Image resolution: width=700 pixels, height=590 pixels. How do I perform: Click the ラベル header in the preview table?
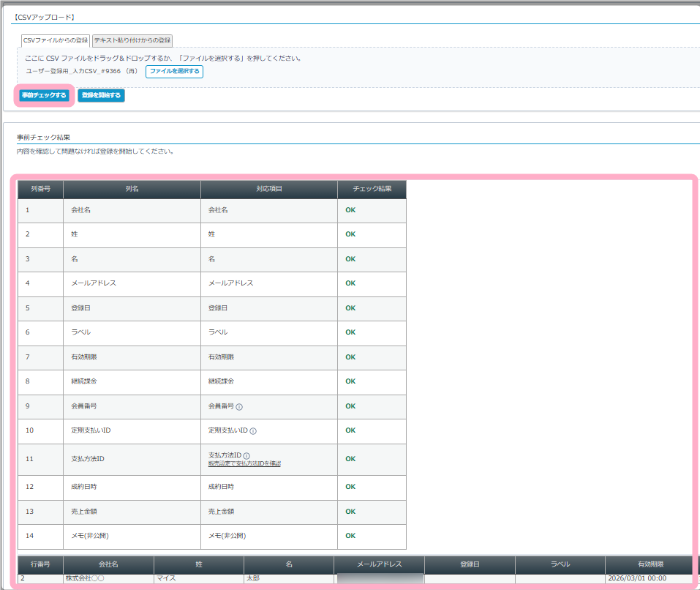click(x=560, y=564)
